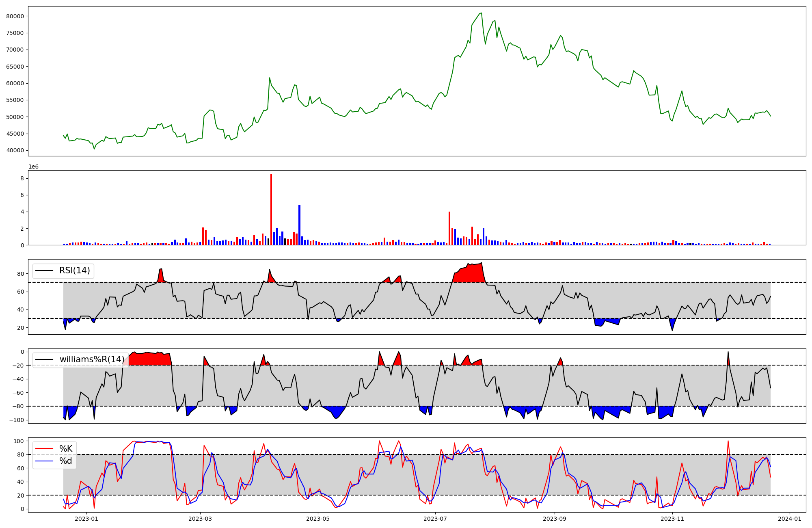Click the red %K legend line swatch

(x=44, y=448)
